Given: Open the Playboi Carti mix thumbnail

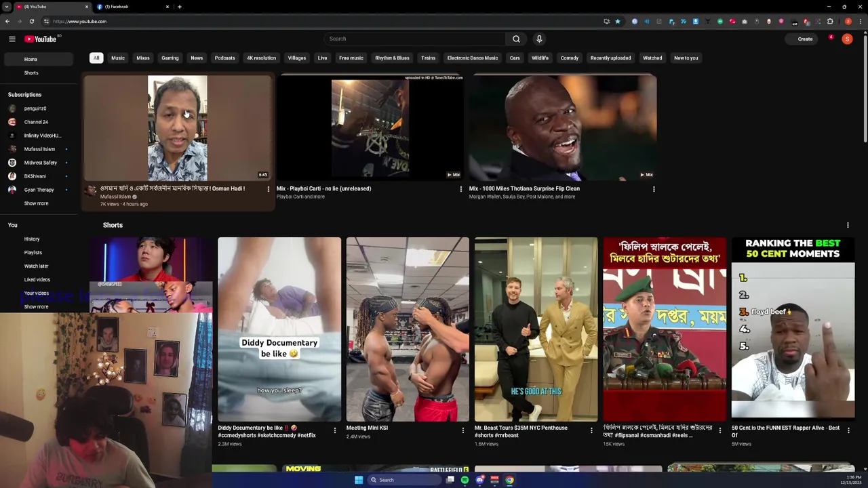Looking at the screenshot, I should click(x=370, y=127).
